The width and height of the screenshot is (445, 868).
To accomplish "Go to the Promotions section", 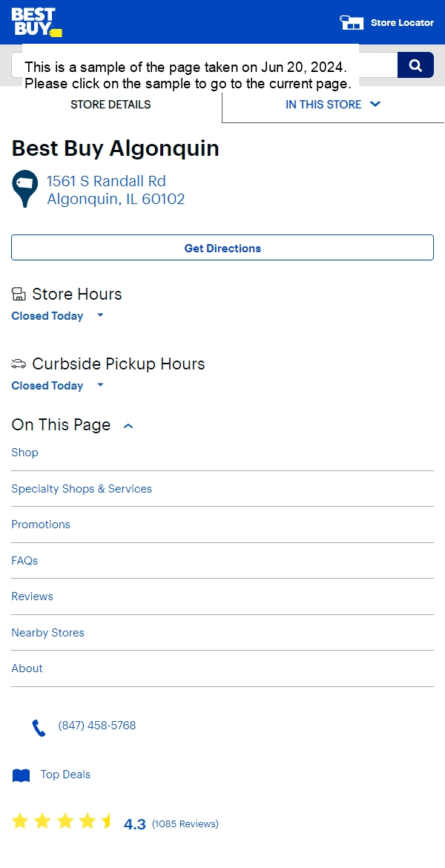I will click(41, 525).
